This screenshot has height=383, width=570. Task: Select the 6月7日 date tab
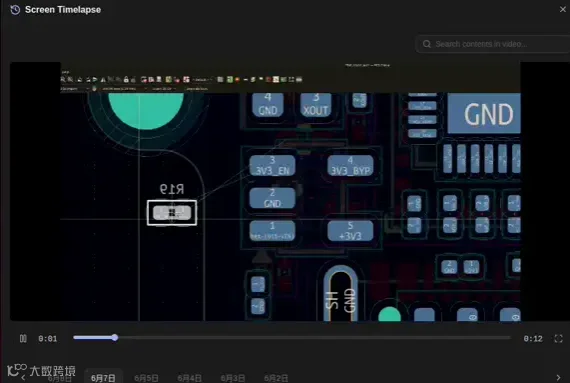[x=103, y=378]
